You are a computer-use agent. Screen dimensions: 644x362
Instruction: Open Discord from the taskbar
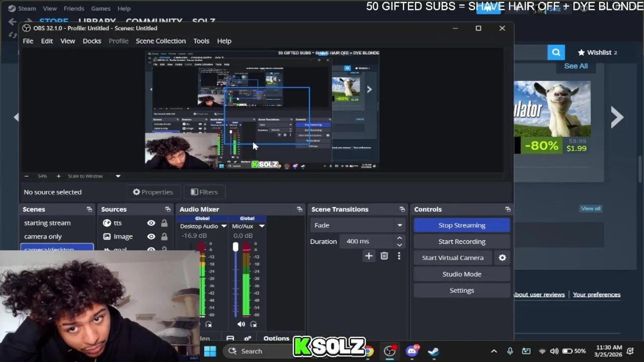click(412, 351)
